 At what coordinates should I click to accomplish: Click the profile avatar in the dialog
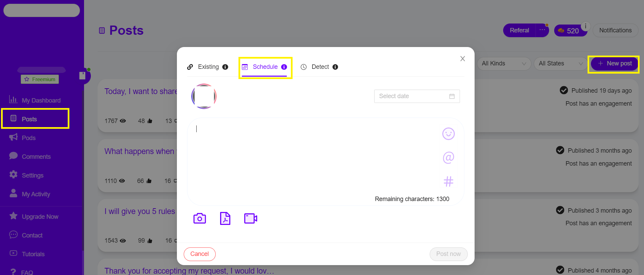pyautogui.click(x=204, y=96)
